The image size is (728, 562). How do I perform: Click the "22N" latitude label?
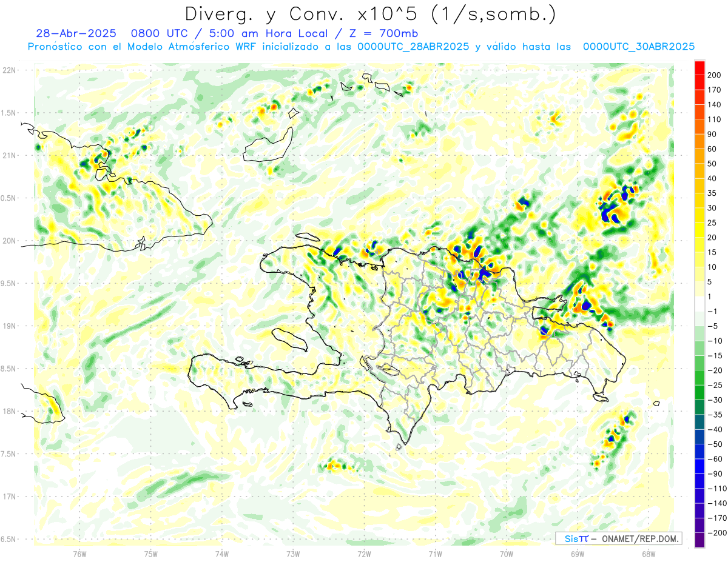pos(8,70)
